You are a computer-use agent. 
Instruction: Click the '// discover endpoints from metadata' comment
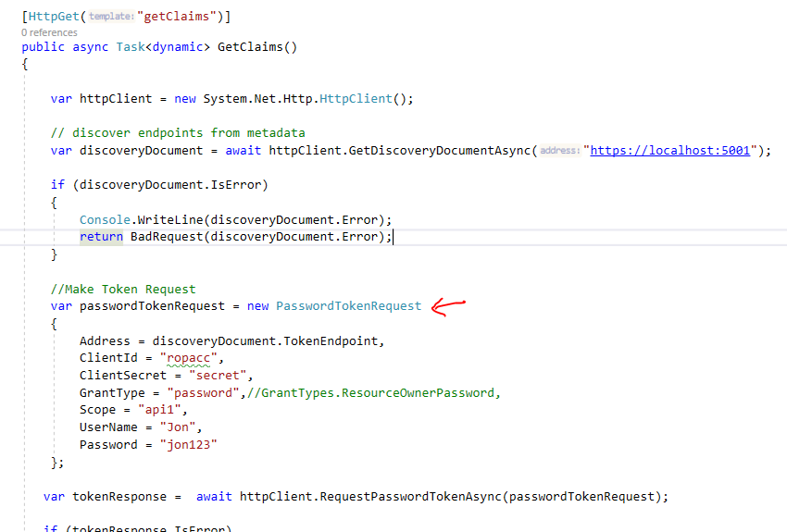178,133
